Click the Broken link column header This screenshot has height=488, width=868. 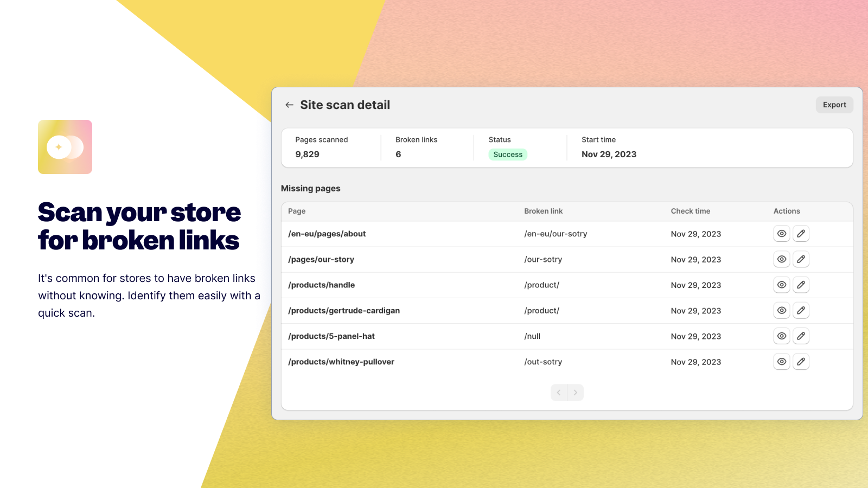pyautogui.click(x=543, y=211)
